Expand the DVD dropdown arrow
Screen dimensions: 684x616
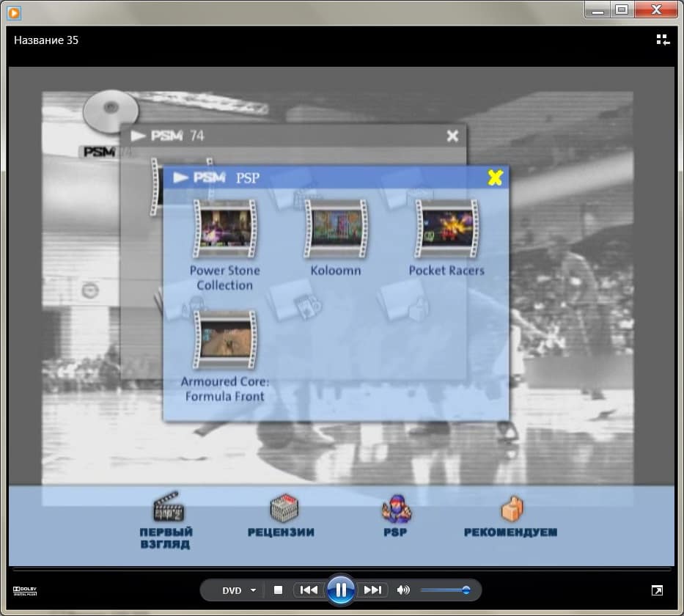point(254,590)
